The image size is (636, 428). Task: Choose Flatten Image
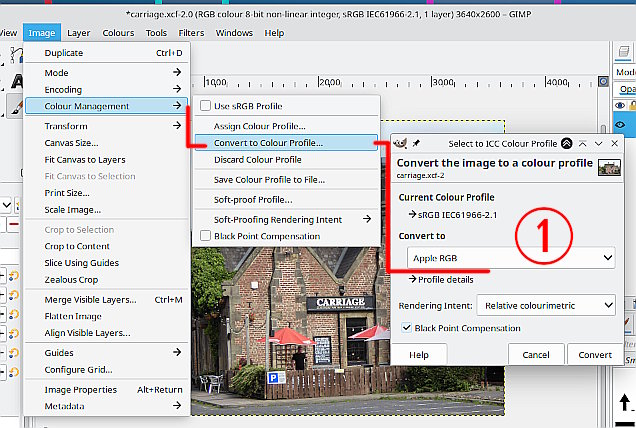point(107,316)
